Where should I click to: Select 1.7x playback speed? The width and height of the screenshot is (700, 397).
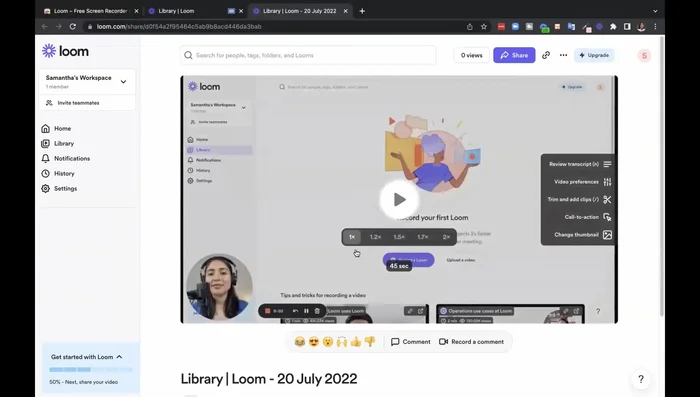(x=423, y=237)
